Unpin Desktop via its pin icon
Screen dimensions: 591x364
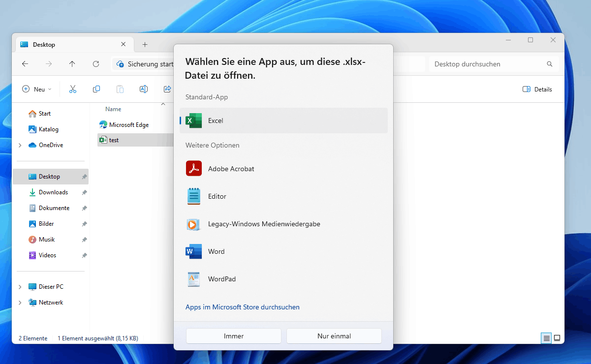tap(84, 177)
